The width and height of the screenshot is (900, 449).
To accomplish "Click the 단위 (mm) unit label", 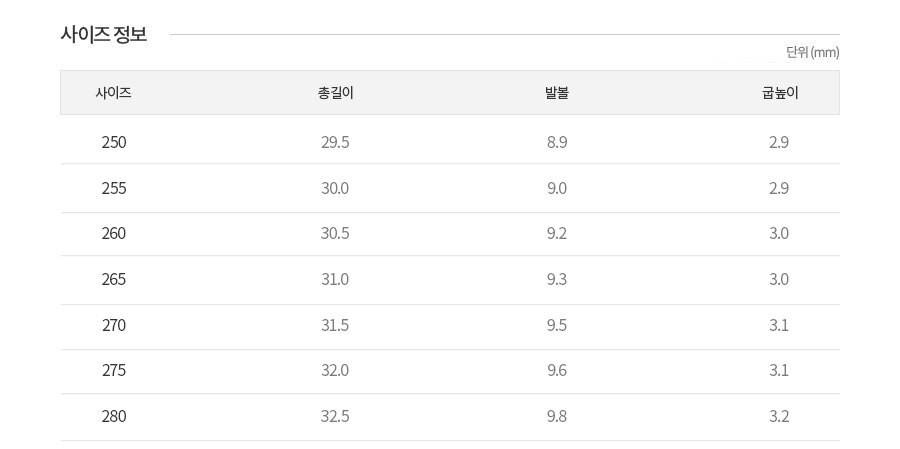I will point(812,52).
